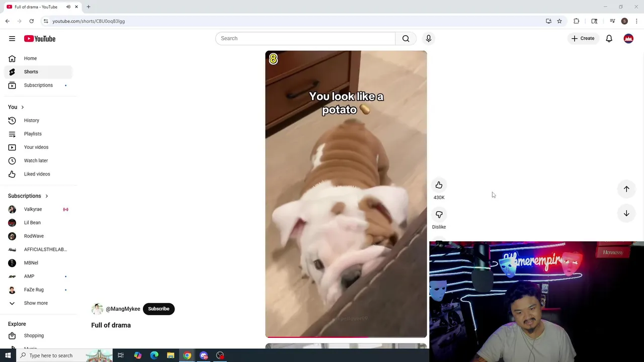Select the Shorts sidebar tab
Viewport: 644px width, 362px height.
click(38, 72)
